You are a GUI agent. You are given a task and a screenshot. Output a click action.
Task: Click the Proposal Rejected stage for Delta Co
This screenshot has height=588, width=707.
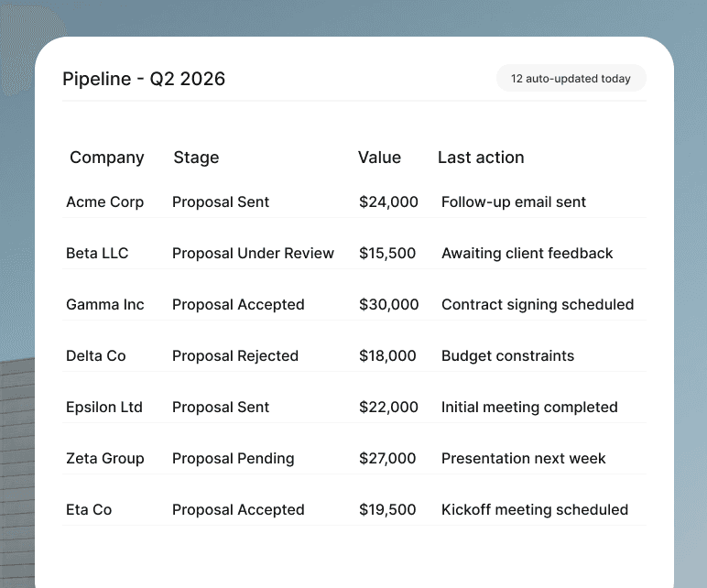click(235, 355)
